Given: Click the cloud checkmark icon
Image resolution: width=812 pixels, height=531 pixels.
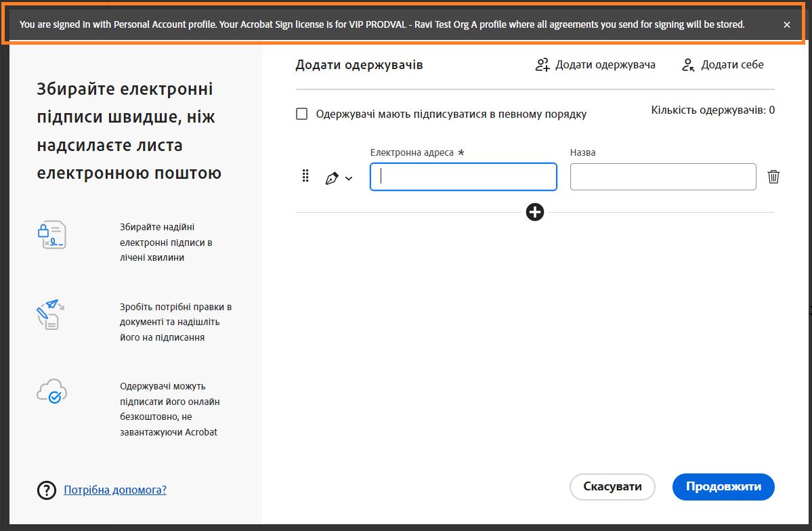Looking at the screenshot, I should pyautogui.click(x=51, y=393).
